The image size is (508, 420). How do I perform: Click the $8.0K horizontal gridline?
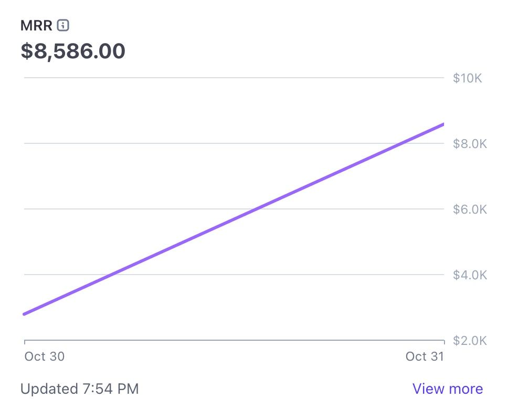(x=157, y=143)
